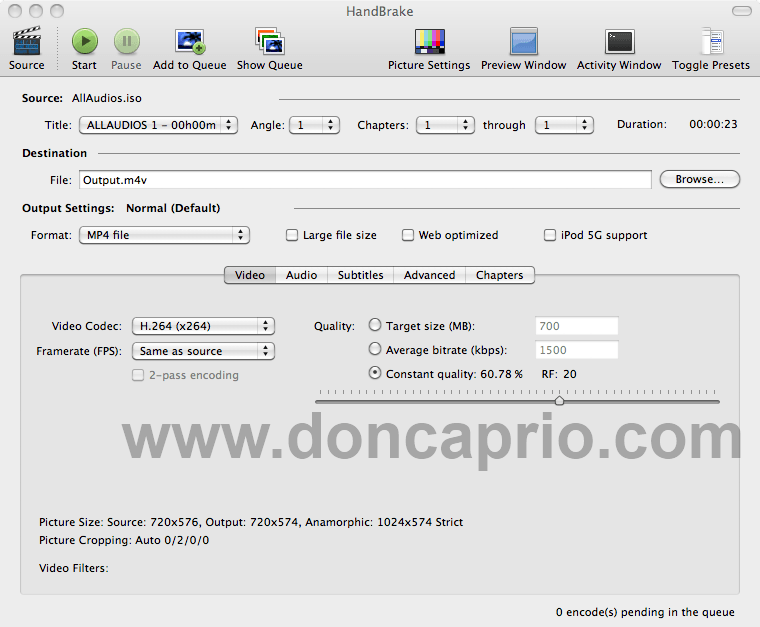Viewport: 760px width, 627px height.
Task: Enable the Large file size checkbox
Action: (x=292, y=235)
